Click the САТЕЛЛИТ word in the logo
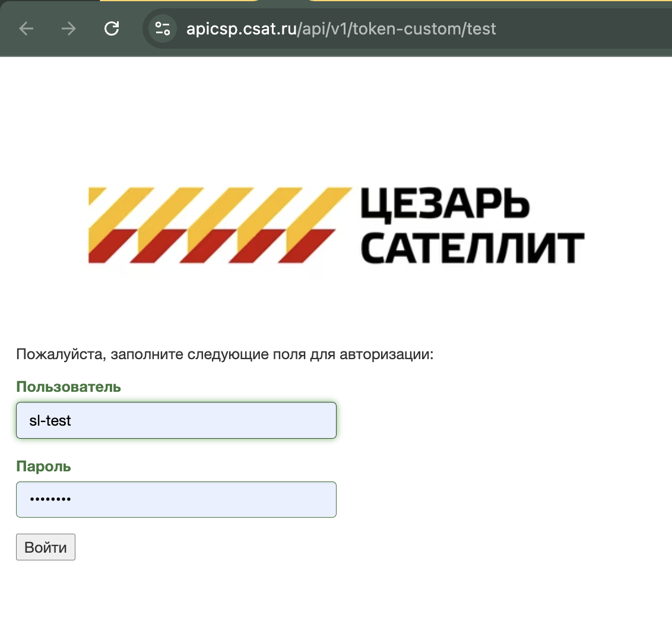The height and width of the screenshot is (634, 672). coord(472,248)
